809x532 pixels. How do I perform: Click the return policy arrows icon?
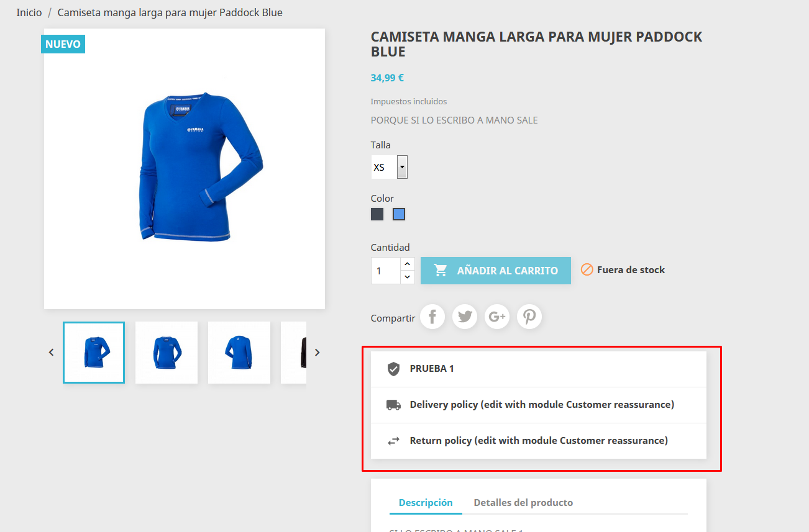pos(393,441)
